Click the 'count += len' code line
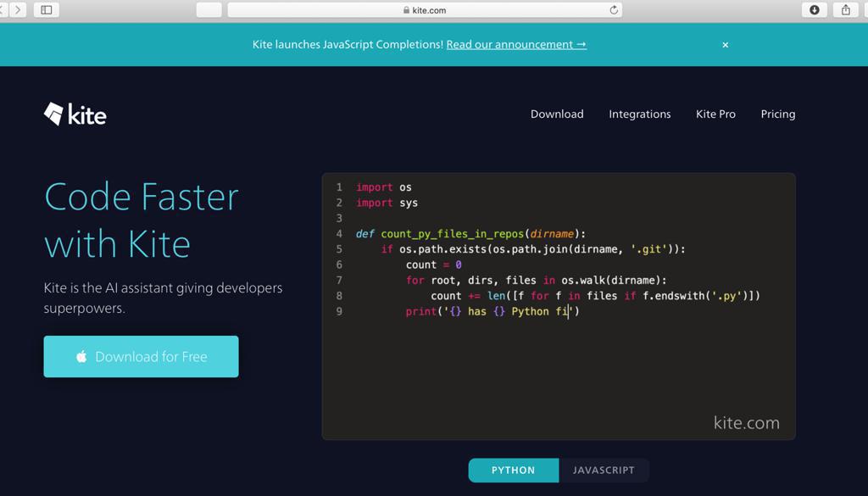Screen dimensions: 868x496 (x=596, y=296)
